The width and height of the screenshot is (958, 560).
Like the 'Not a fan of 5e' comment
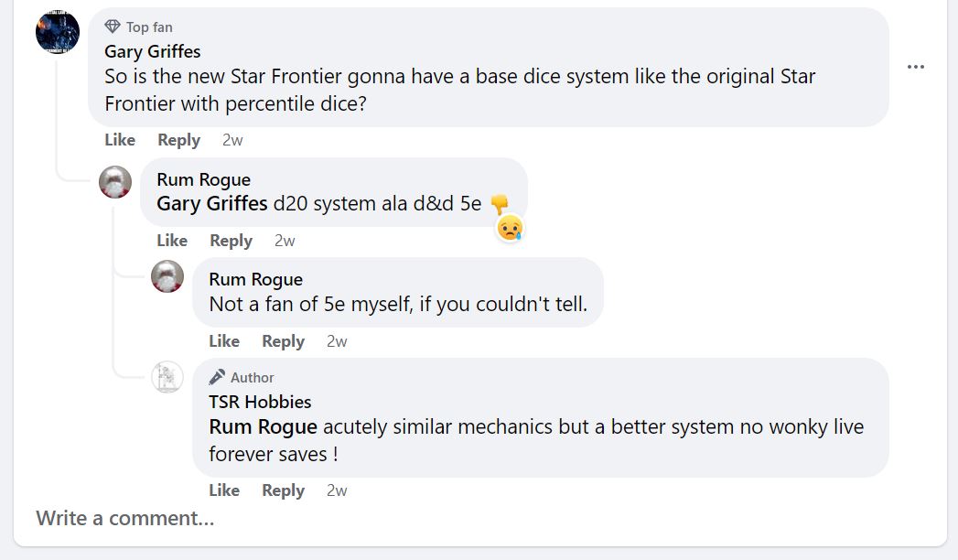pyautogui.click(x=224, y=341)
